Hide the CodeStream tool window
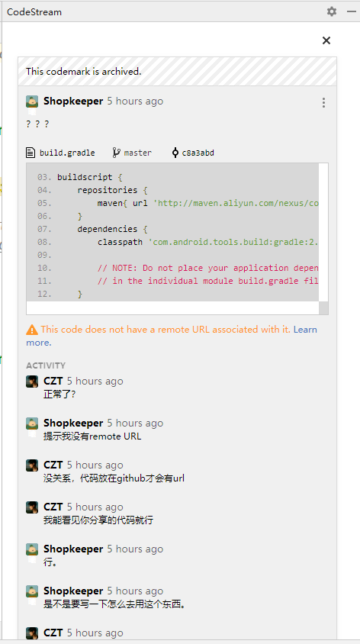The image size is (360, 644). [x=352, y=11]
